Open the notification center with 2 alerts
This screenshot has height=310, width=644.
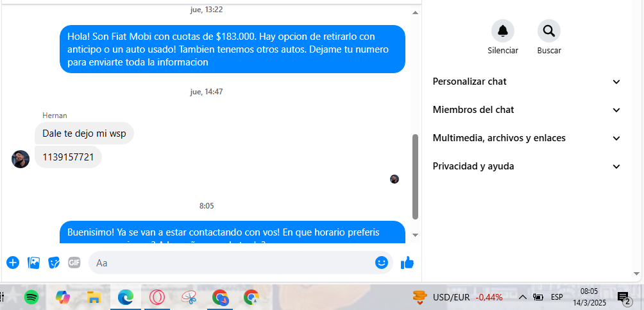[x=624, y=298]
